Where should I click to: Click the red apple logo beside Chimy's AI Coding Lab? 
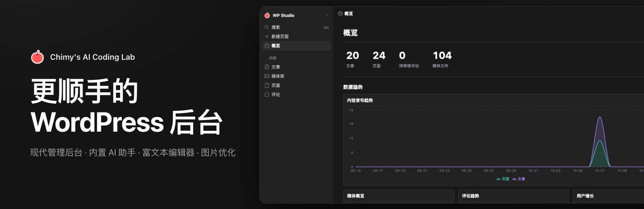[x=38, y=57]
